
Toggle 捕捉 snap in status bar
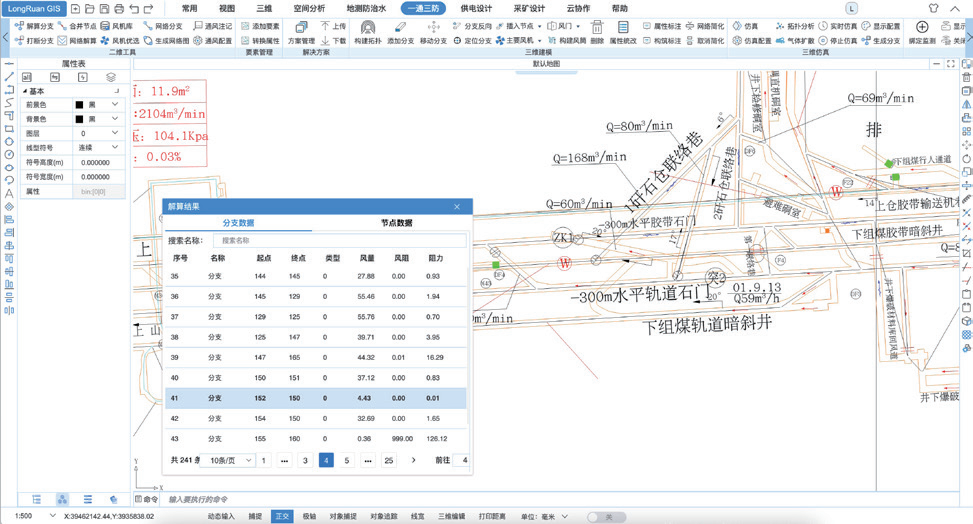[255, 516]
